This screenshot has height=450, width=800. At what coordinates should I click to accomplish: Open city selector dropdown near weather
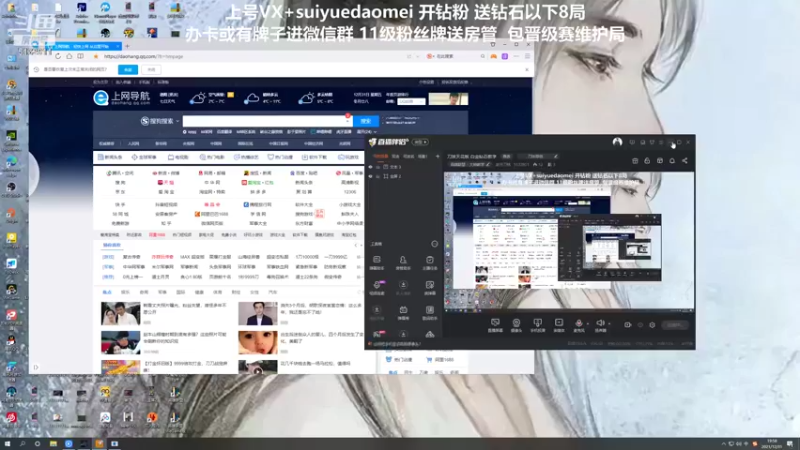point(411,102)
